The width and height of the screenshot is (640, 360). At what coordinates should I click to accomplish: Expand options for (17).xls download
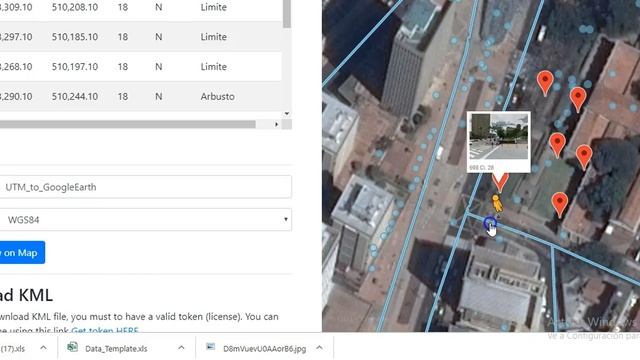(43, 348)
